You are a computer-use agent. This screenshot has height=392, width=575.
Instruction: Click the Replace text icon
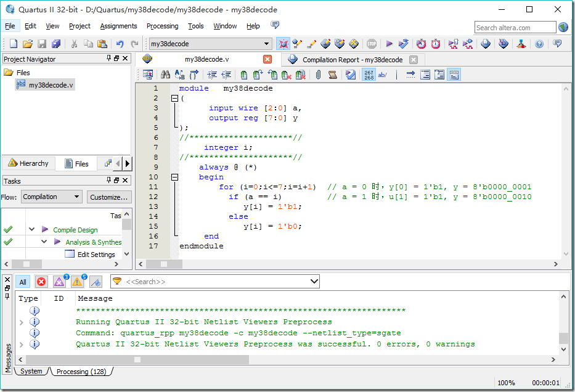coord(180,75)
